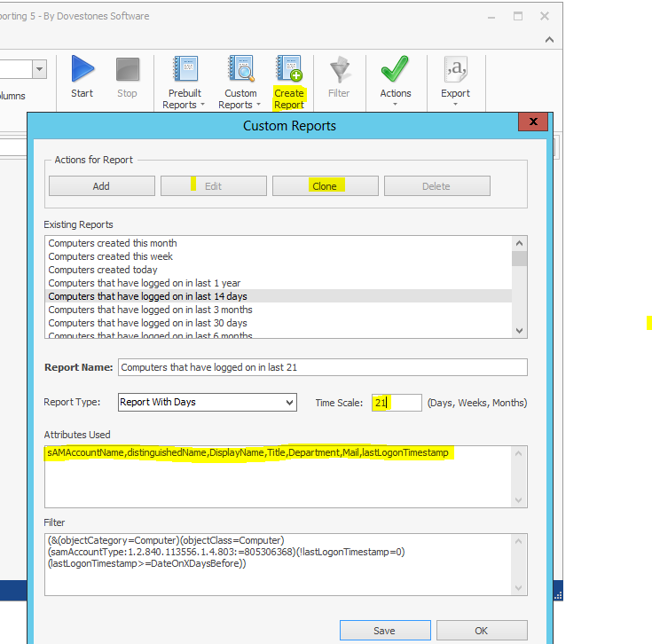Click the Filter funnel icon
The width and height of the screenshot is (652, 644).
(x=339, y=69)
